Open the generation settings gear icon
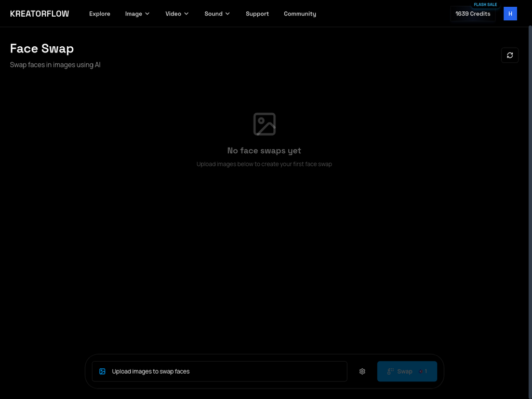The height and width of the screenshot is (399, 532). (362, 371)
